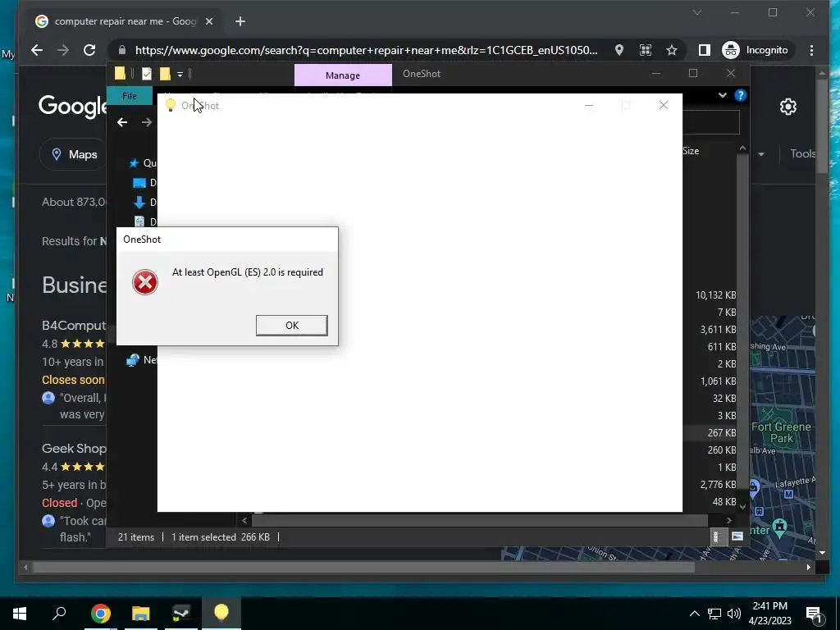This screenshot has height=630, width=840.
Task: Click Downloads blue arrow icon in navigation pane
Action: point(139,203)
